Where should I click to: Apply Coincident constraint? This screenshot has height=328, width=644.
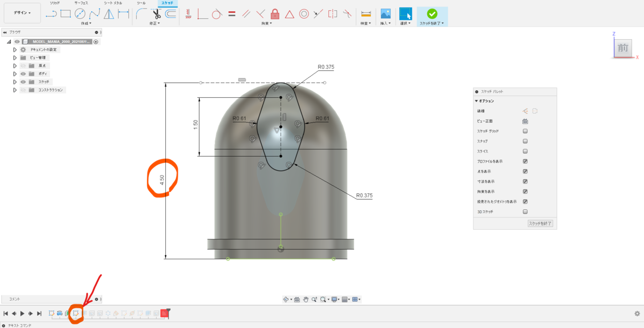tap(203, 14)
